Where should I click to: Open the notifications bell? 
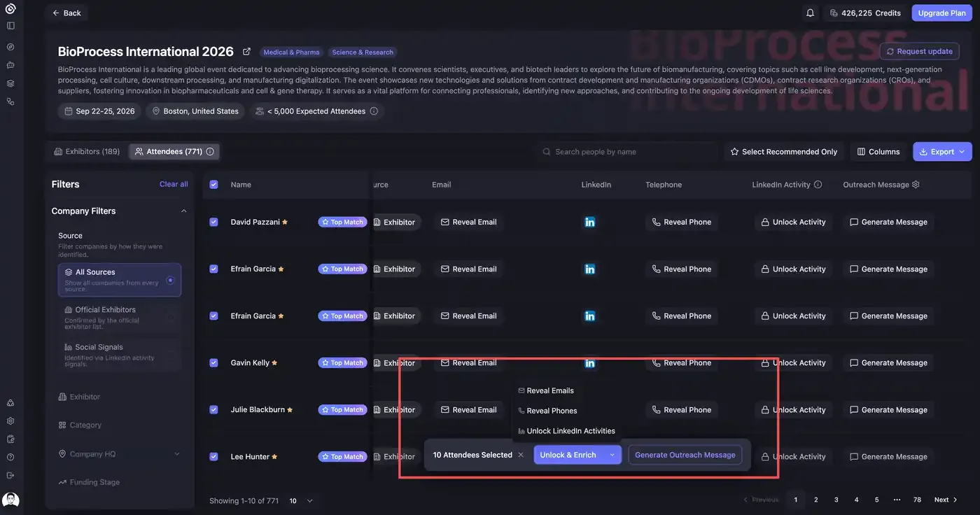pos(810,13)
